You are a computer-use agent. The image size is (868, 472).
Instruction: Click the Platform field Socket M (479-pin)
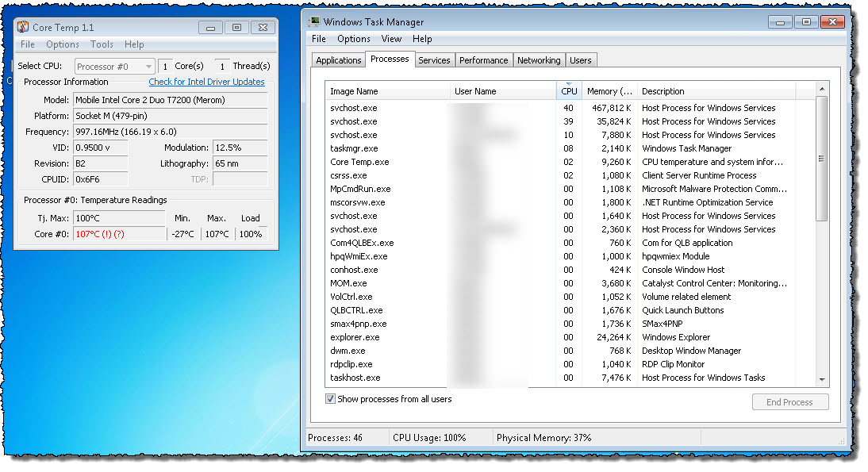click(171, 116)
